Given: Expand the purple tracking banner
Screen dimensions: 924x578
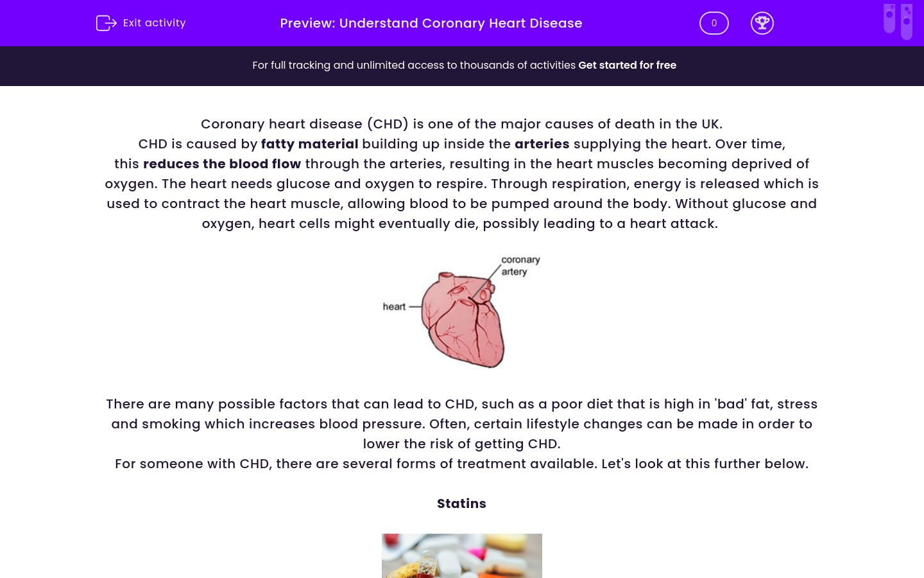Looking at the screenshot, I should tap(462, 66).
